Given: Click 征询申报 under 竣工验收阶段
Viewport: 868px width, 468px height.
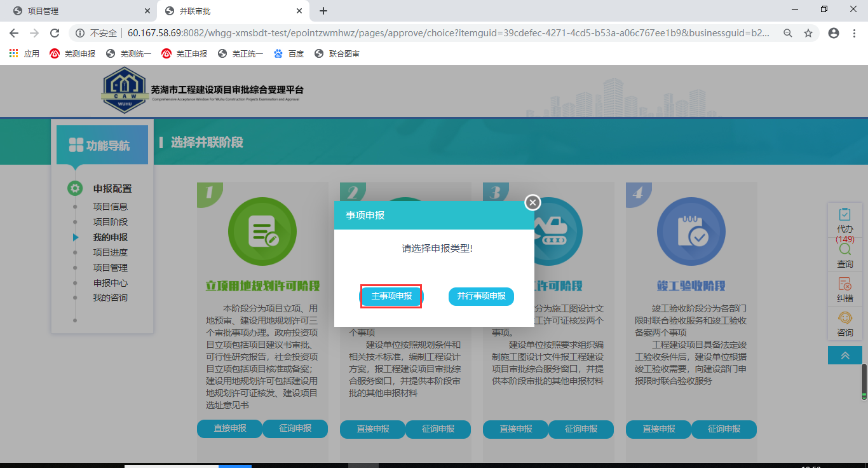Looking at the screenshot, I should click(x=724, y=429).
